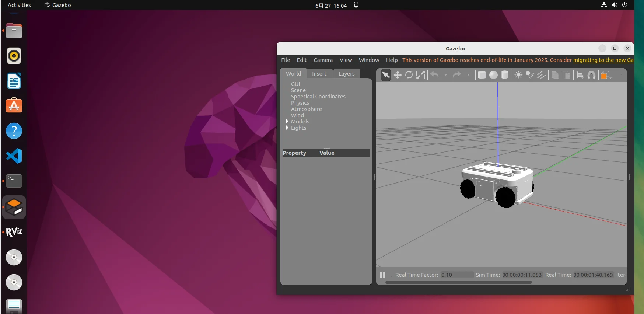The height and width of the screenshot is (314, 644).
Task: Open Help from the dock
Action: coord(14,131)
